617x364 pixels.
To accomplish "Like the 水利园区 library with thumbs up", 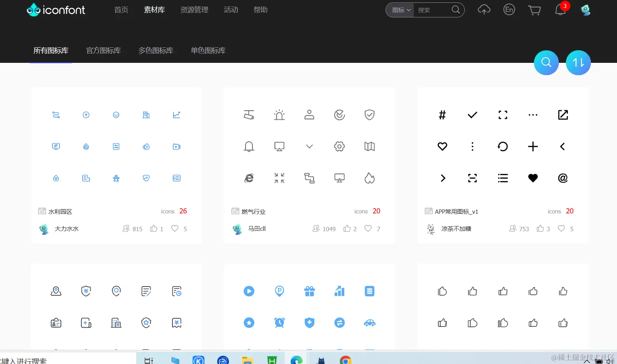I will pos(154,228).
